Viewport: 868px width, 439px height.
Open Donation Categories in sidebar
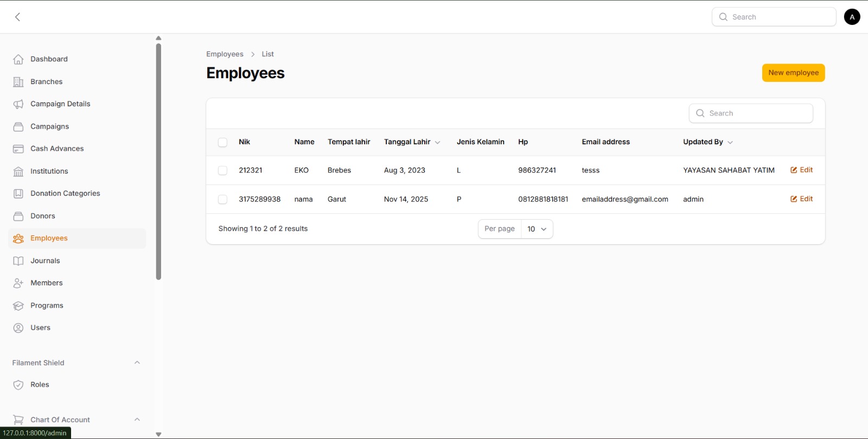click(77, 194)
